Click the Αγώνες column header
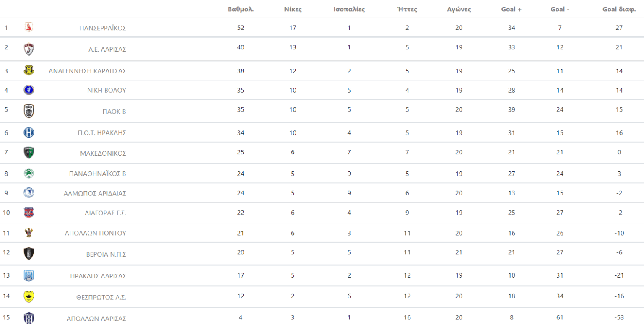Screen dimensions: 644x327 coord(459,10)
